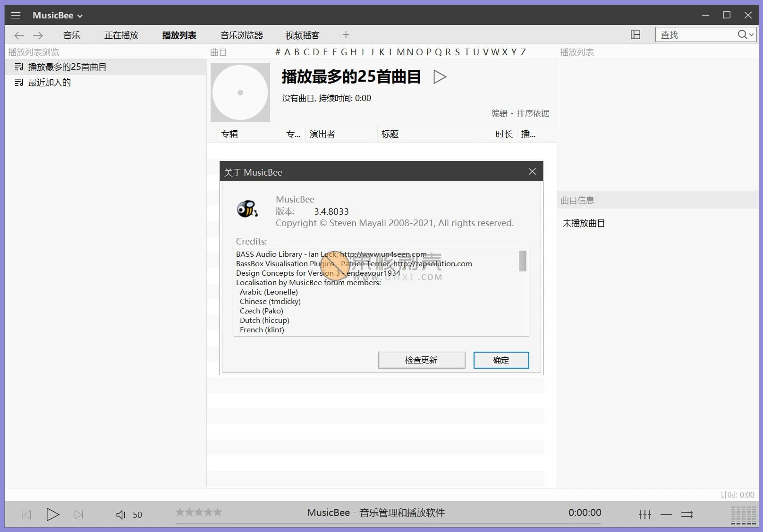Click the 播放列表 right panel header
This screenshot has width=763, height=532.
pos(577,52)
